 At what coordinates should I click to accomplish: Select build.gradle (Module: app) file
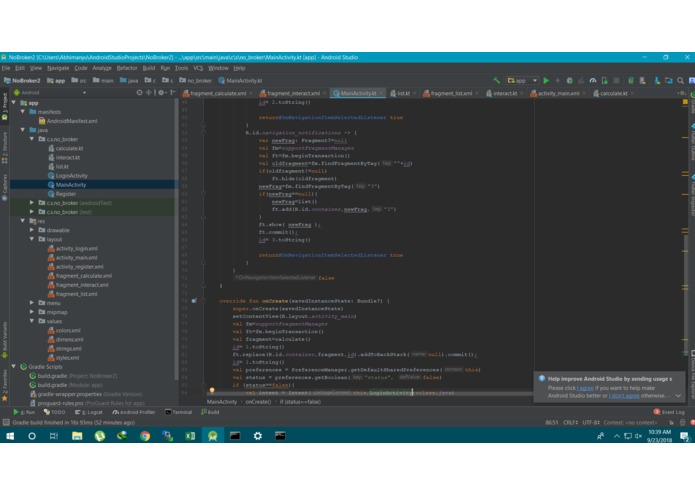coord(66,385)
